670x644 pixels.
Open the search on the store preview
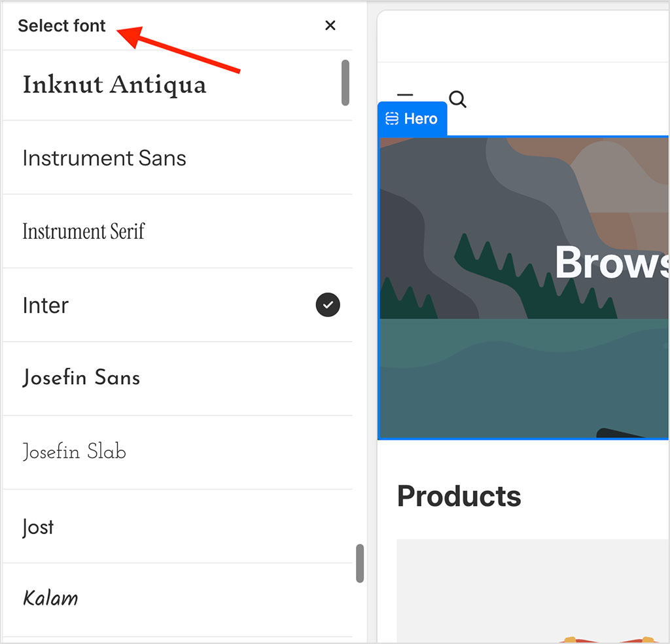click(x=457, y=99)
